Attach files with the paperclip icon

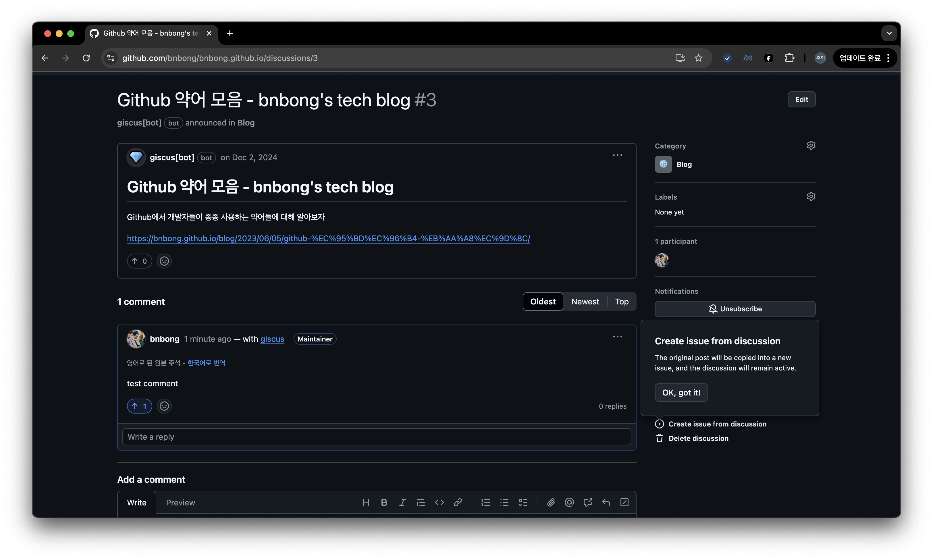(x=551, y=502)
